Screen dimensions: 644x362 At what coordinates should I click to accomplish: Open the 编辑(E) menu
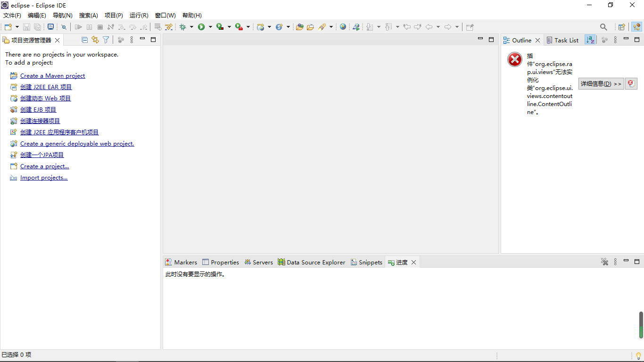37,16
